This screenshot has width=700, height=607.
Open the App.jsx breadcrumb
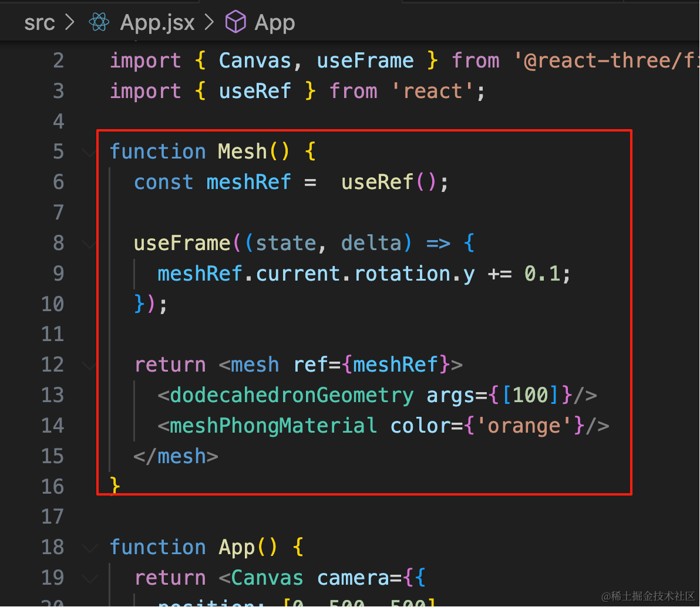click(x=157, y=22)
